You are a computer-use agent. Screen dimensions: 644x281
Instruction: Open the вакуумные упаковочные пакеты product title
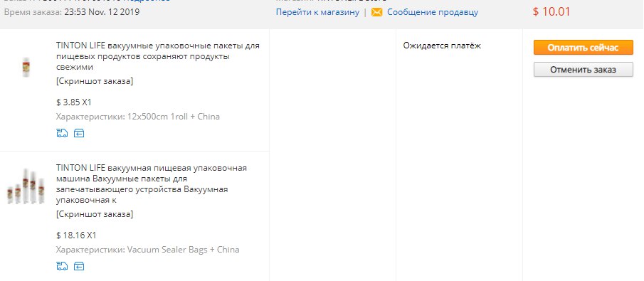(x=158, y=56)
